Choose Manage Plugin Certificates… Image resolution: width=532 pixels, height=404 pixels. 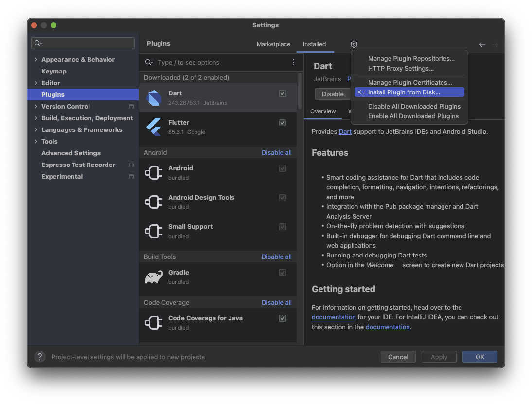(x=410, y=82)
